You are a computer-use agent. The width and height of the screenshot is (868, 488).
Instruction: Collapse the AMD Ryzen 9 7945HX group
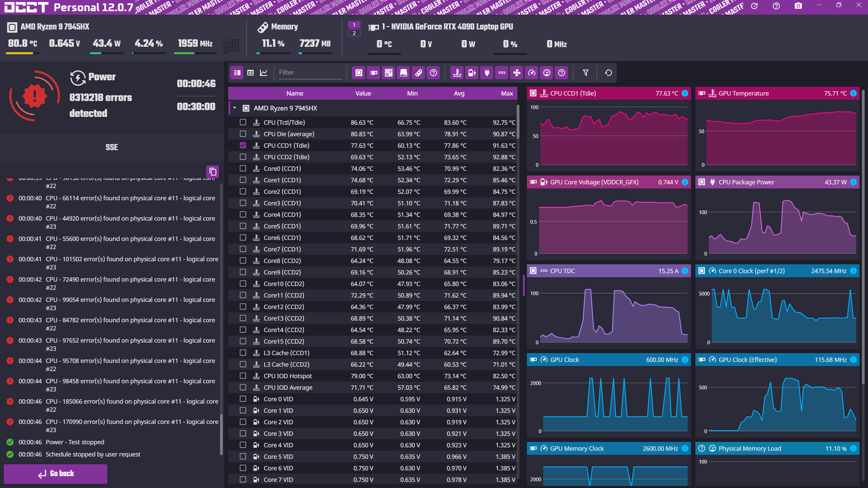(x=235, y=108)
